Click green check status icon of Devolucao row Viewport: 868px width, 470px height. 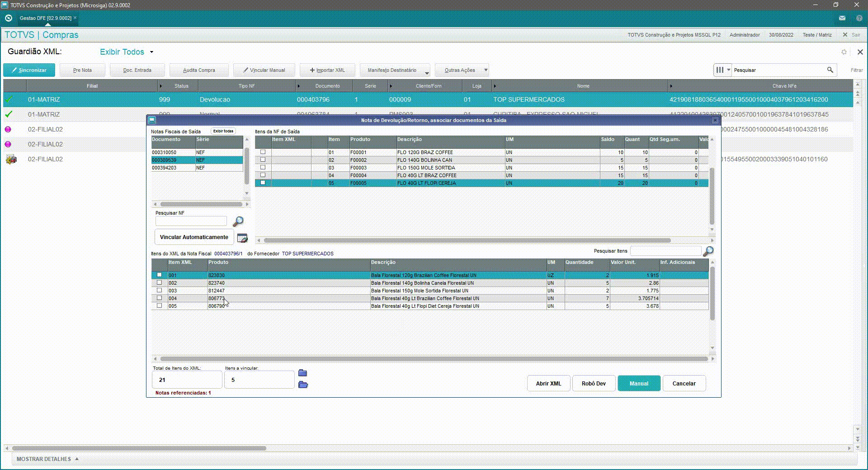9,99
